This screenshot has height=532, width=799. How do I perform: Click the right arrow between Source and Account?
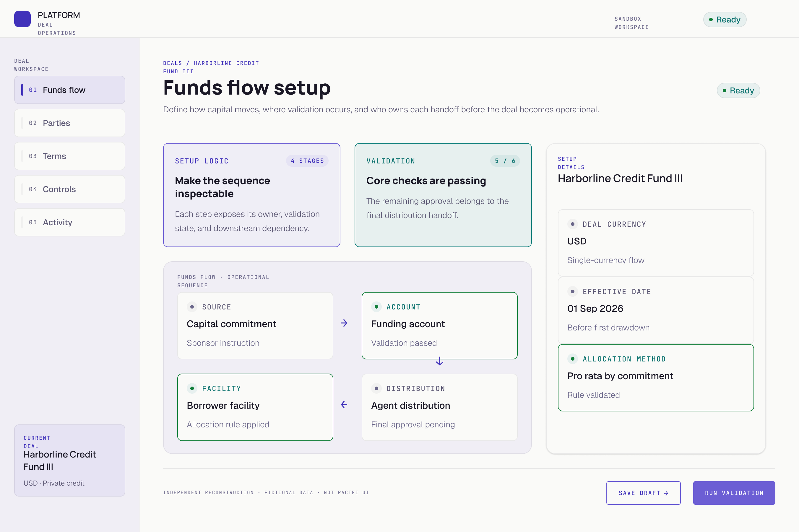[344, 323]
